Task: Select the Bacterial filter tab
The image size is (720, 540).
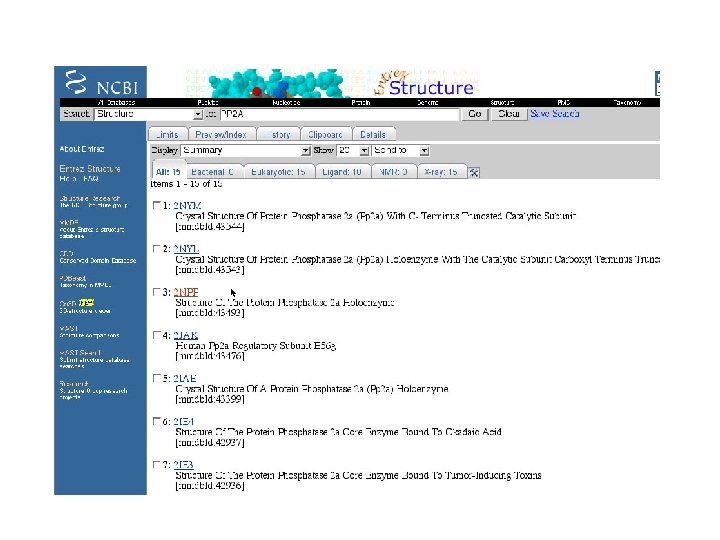Action: pyautogui.click(x=213, y=172)
